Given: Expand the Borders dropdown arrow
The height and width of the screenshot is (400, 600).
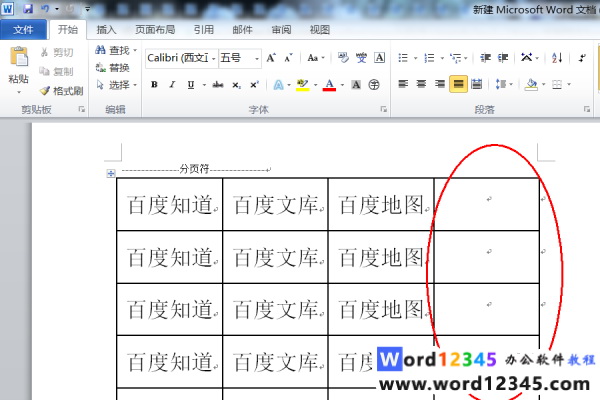Looking at the screenshot, I should [569, 84].
